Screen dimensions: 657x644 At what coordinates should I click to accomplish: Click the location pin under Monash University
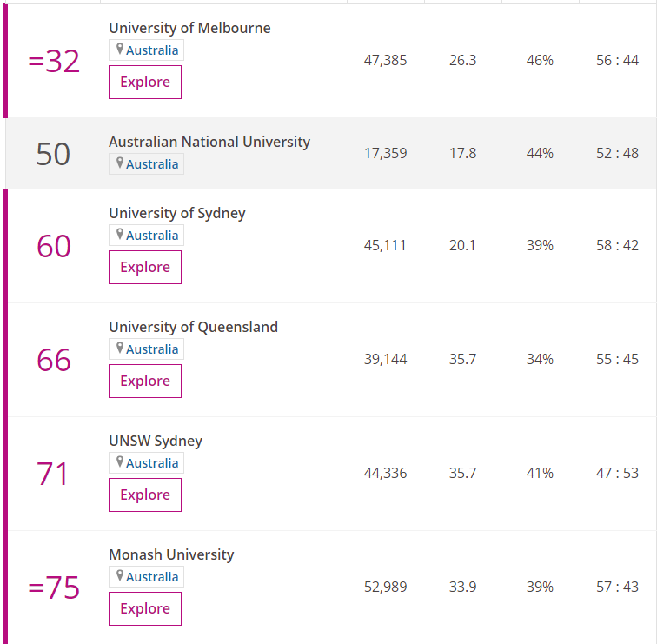pyautogui.click(x=120, y=576)
